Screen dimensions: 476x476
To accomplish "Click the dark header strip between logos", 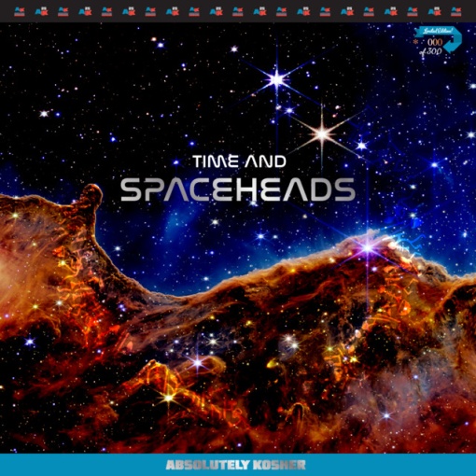I will (31, 11).
